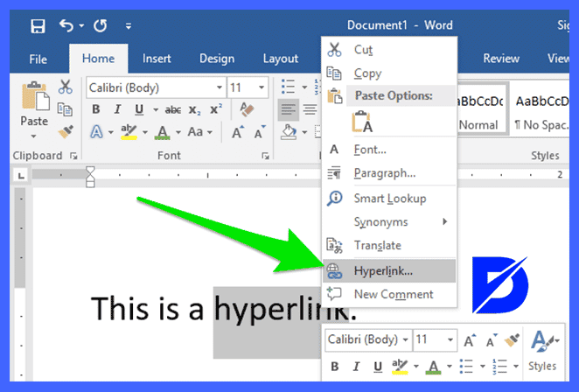Open Clipboard pane dialog launcher
The width and height of the screenshot is (579, 392).
point(73,157)
